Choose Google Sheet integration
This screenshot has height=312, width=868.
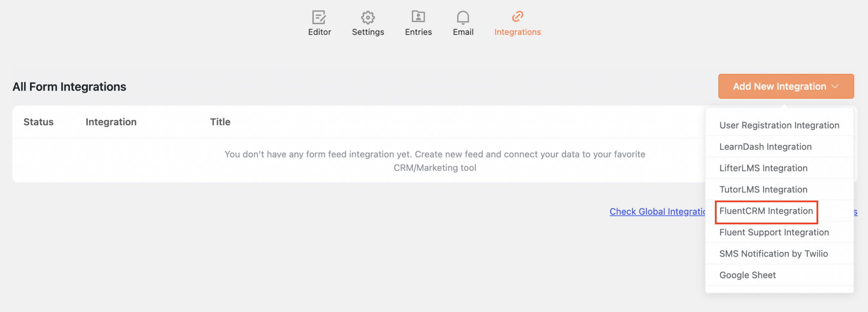pos(746,275)
